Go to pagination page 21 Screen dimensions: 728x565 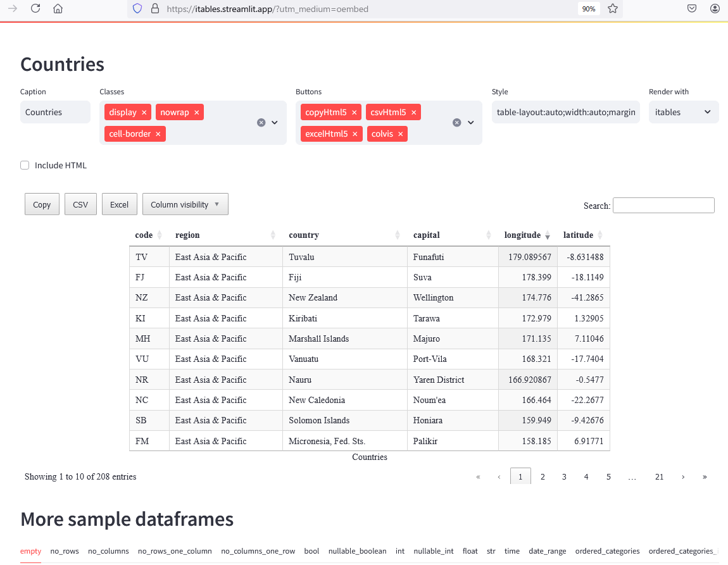pyautogui.click(x=659, y=476)
